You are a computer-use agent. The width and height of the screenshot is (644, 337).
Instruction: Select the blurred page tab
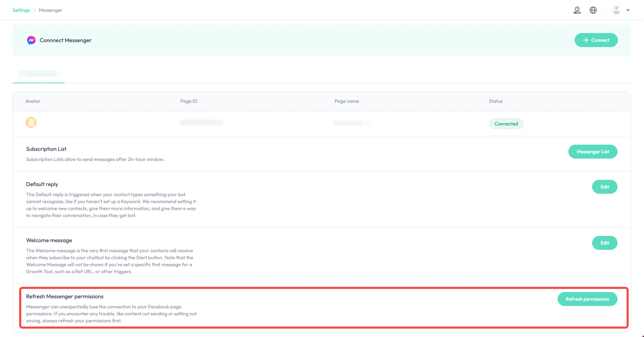point(39,73)
